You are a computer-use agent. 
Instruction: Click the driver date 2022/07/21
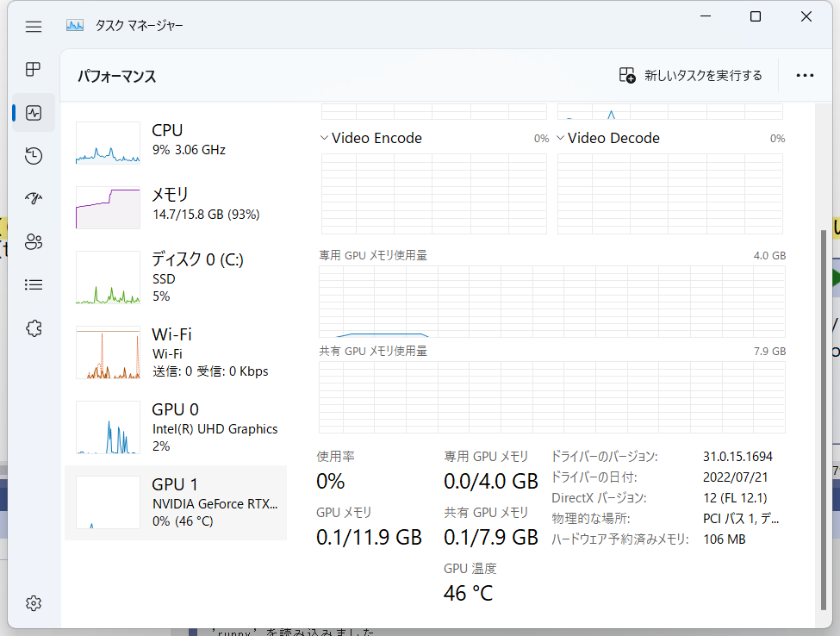(x=736, y=477)
